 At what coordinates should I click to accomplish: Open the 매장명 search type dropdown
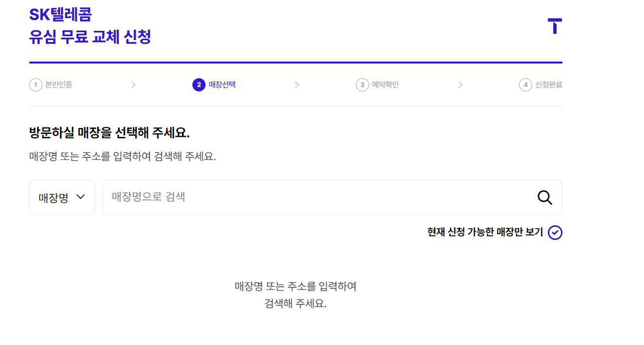(x=62, y=197)
